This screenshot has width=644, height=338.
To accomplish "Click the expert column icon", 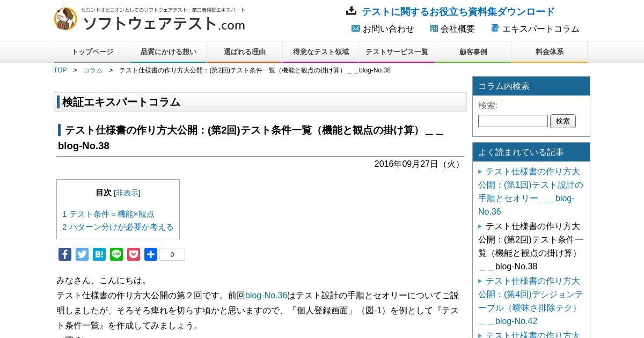I will [495, 28].
